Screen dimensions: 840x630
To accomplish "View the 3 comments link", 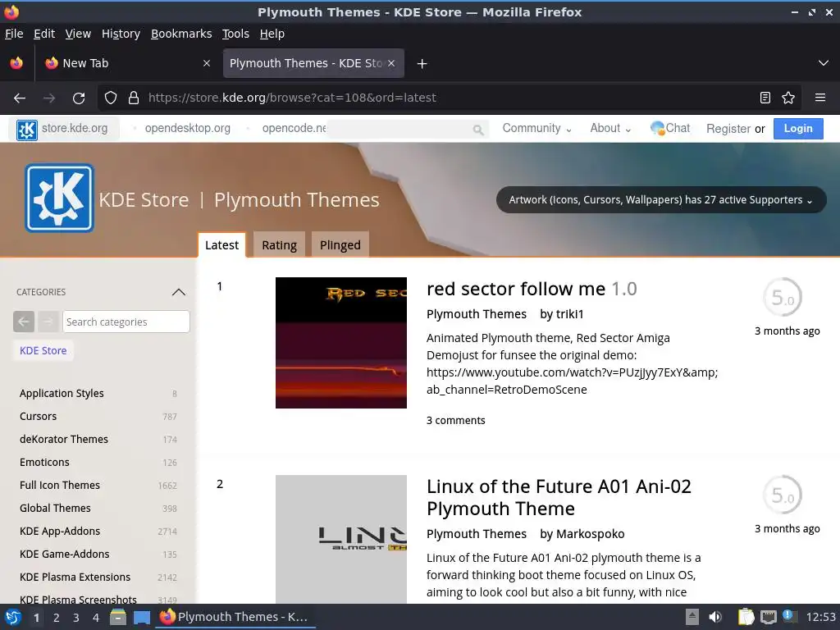I will tap(456, 421).
